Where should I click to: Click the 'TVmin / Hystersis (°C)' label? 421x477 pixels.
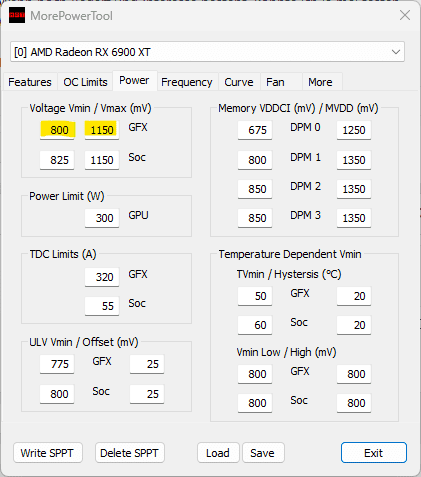(289, 274)
